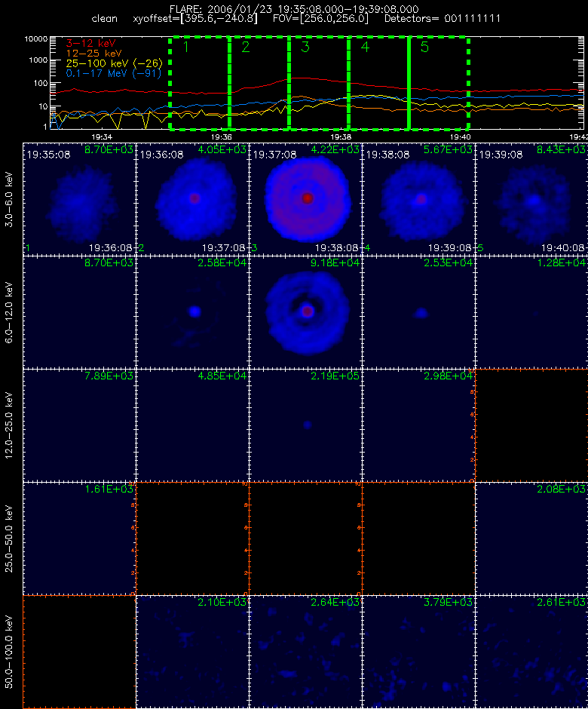Viewport: 588px width, 709px height.
Task: Open the 6.0-12.0 keV image for interval 4
Action: click(418, 312)
